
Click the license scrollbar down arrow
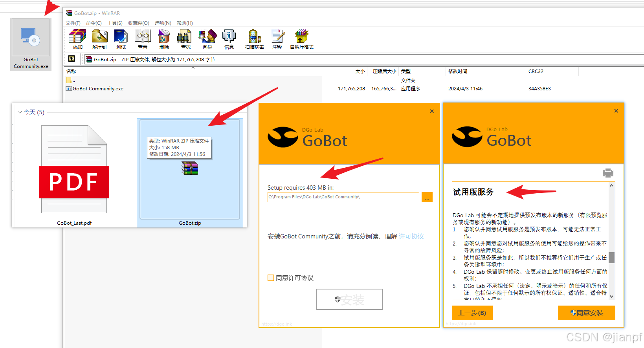(x=611, y=297)
